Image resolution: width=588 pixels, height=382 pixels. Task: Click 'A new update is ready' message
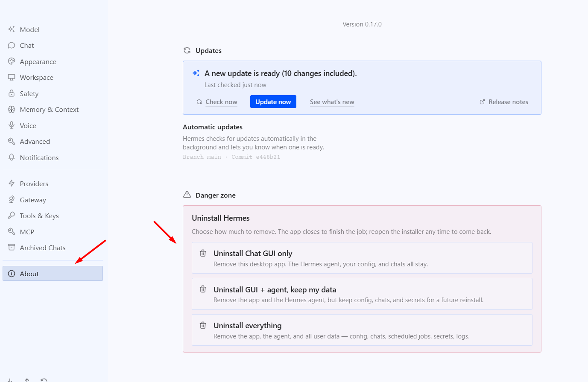coord(281,73)
